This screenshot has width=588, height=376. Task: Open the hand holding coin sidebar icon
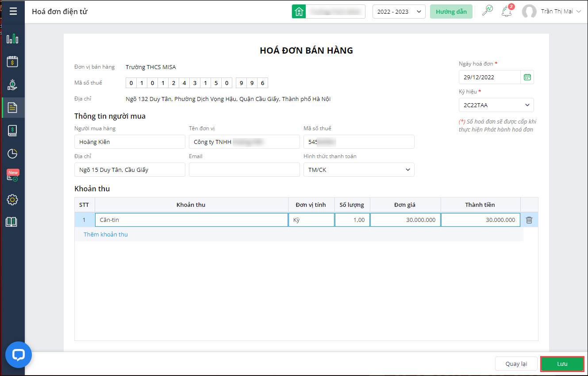tap(12, 84)
